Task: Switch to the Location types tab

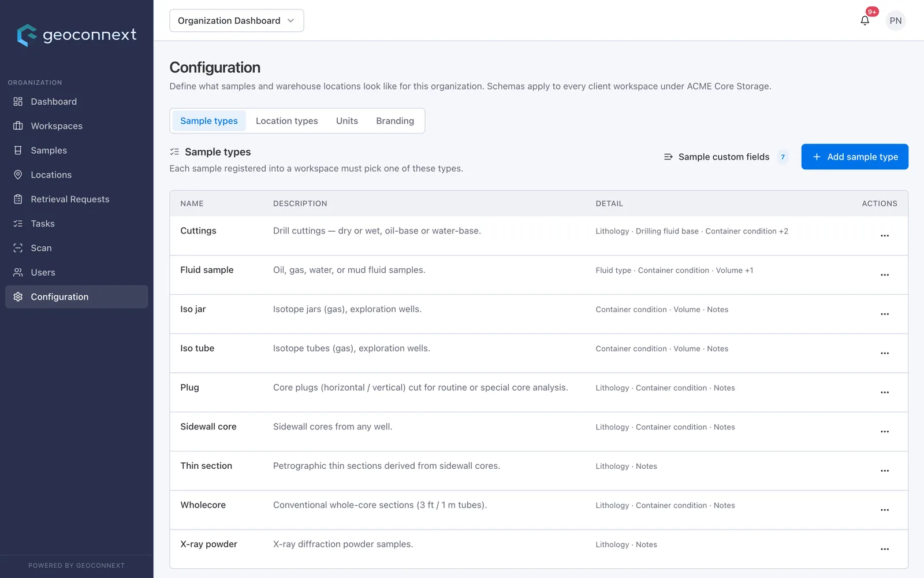Action: pos(287,121)
